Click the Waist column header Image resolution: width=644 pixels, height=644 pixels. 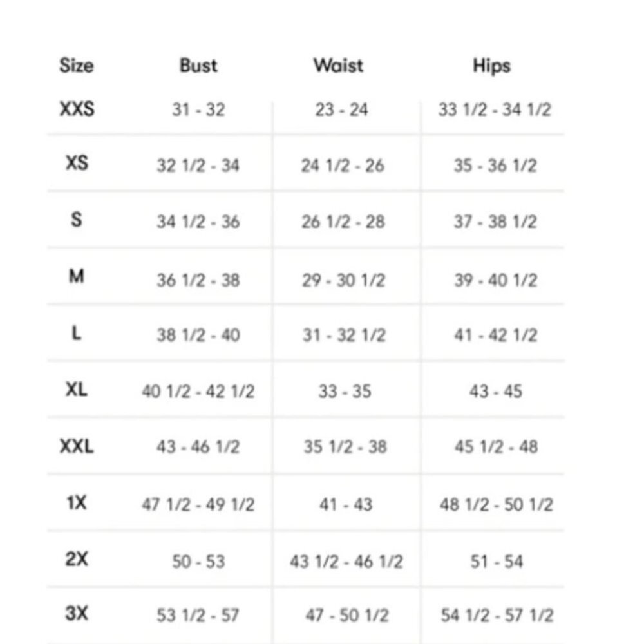click(339, 65)
